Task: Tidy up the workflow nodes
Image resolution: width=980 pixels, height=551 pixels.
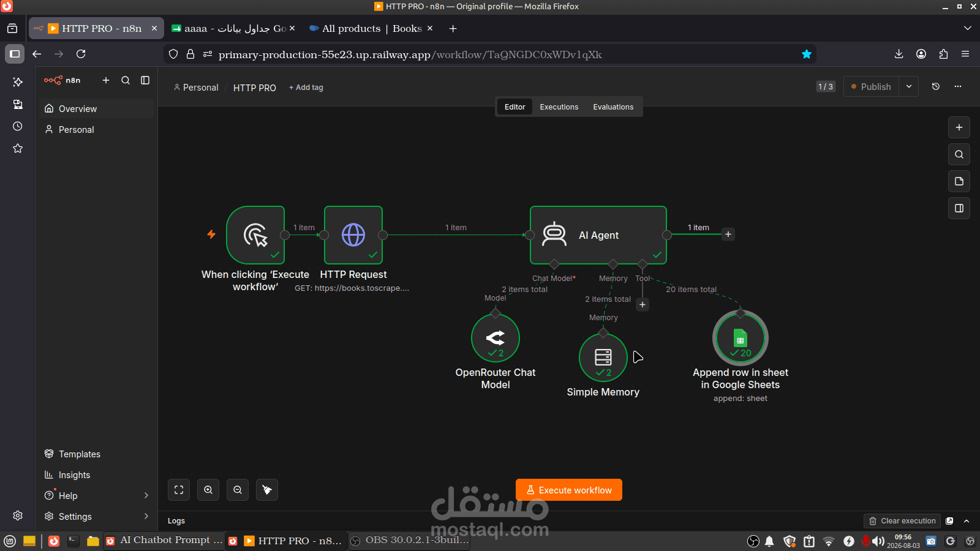Action: click(x=267, y=490)
